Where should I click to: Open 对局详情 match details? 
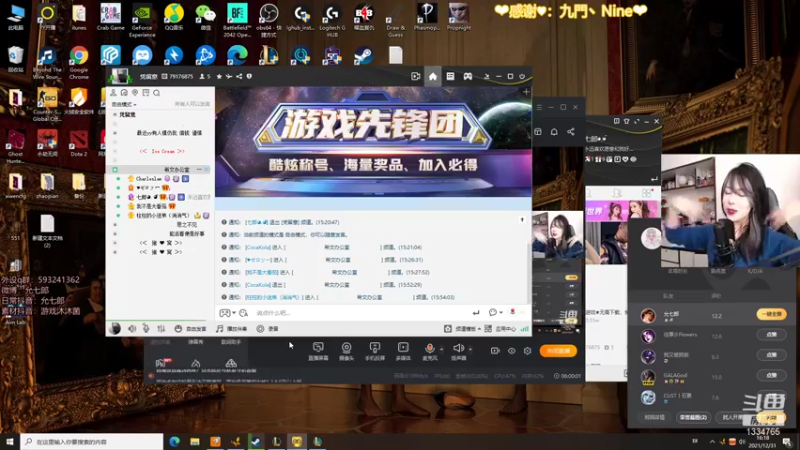click(x=655, y=417)
